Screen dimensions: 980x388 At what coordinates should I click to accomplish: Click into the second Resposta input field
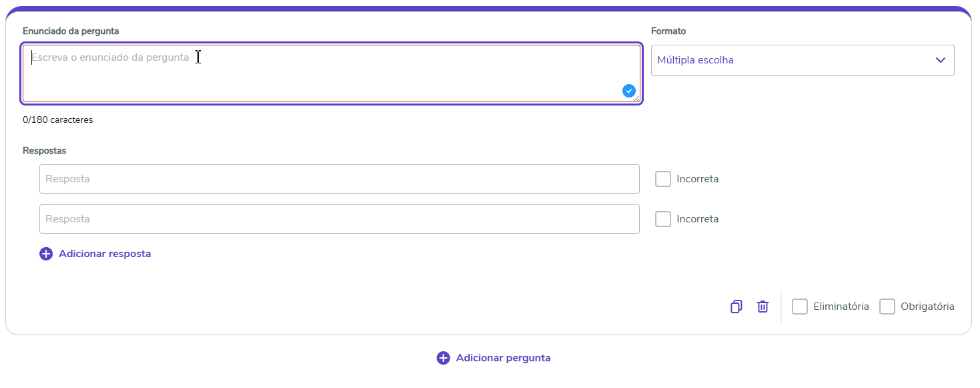tap(339, 219)
